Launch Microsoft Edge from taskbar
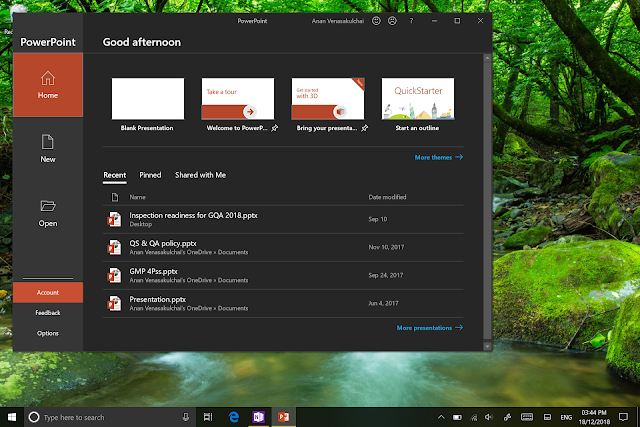The image size is (640, 427). coord(233,417)
